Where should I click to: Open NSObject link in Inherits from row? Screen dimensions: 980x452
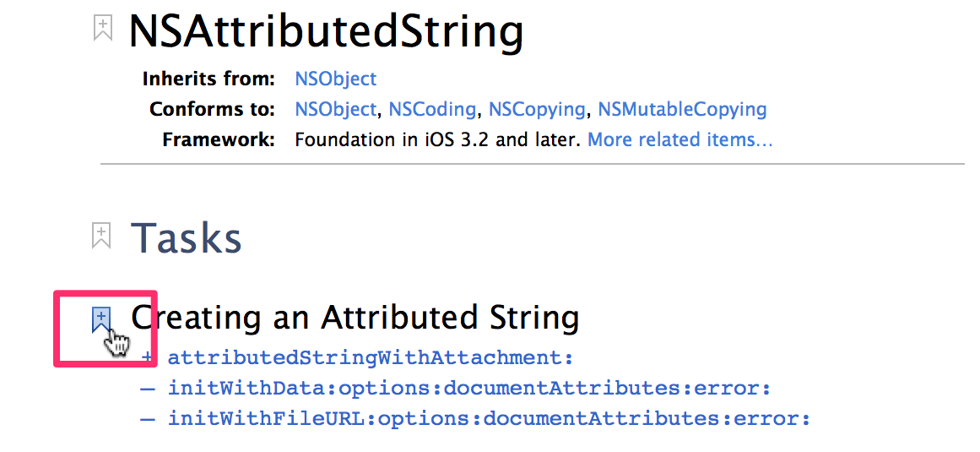click(336, 79)
